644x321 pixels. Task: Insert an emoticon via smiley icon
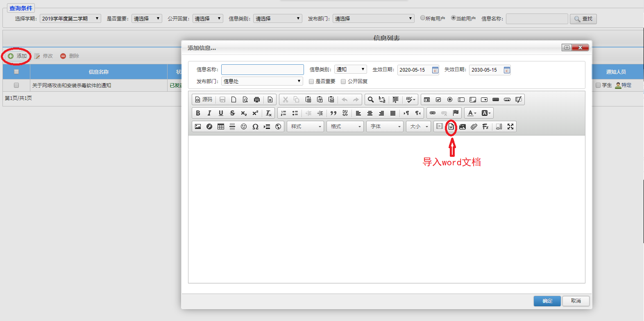click(x=244, y=127)
